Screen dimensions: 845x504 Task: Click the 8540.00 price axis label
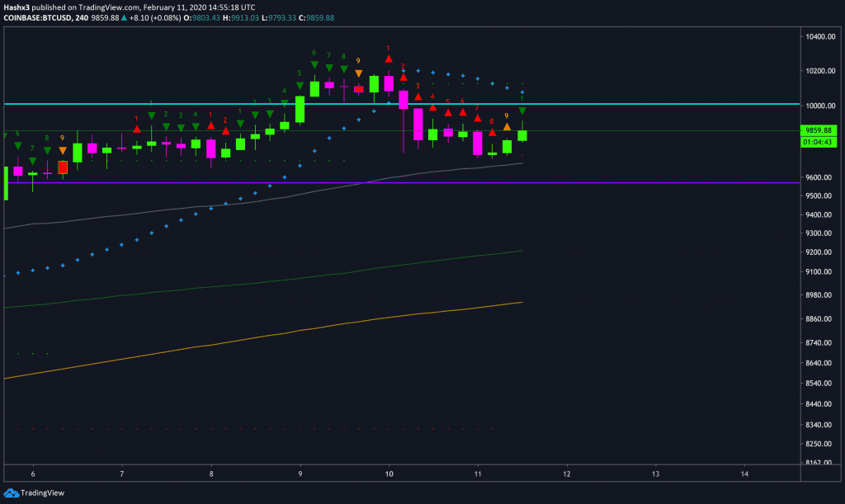pos(819,384)
